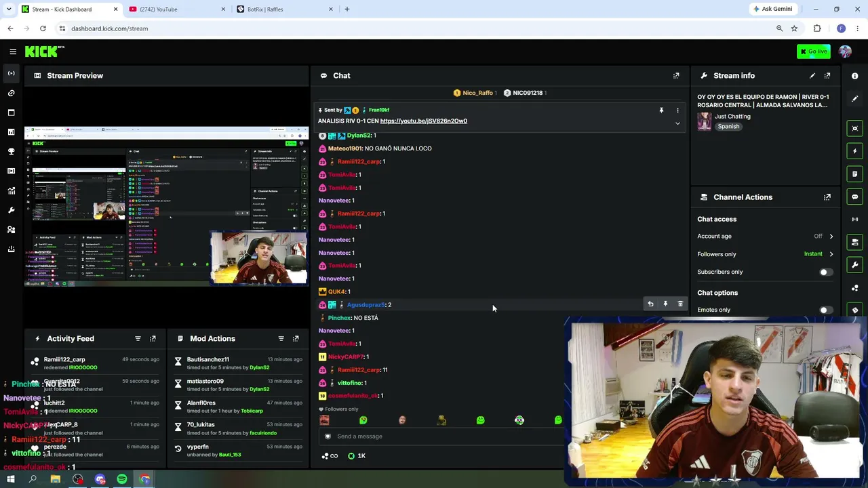The image size is (868, 488).
Task: Open Windows taskbar search
Action: 33,479
